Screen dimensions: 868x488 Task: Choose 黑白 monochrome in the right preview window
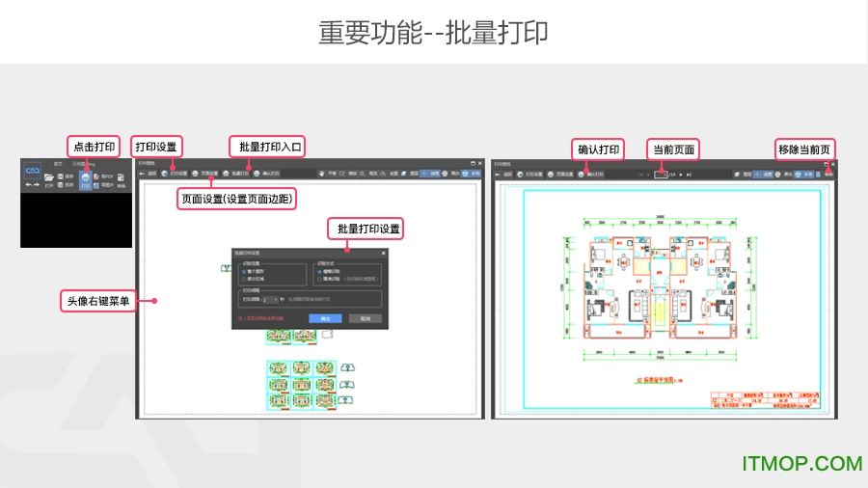[783, 175]
